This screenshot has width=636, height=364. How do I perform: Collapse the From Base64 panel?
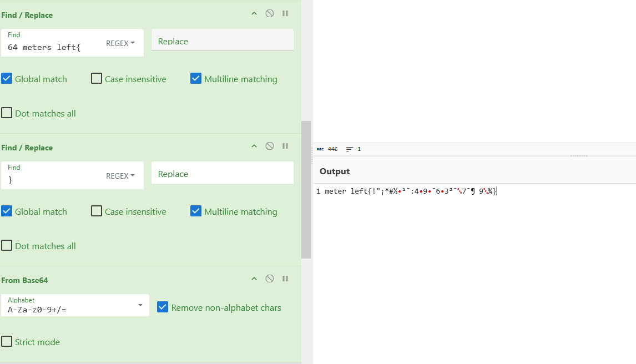254,279
